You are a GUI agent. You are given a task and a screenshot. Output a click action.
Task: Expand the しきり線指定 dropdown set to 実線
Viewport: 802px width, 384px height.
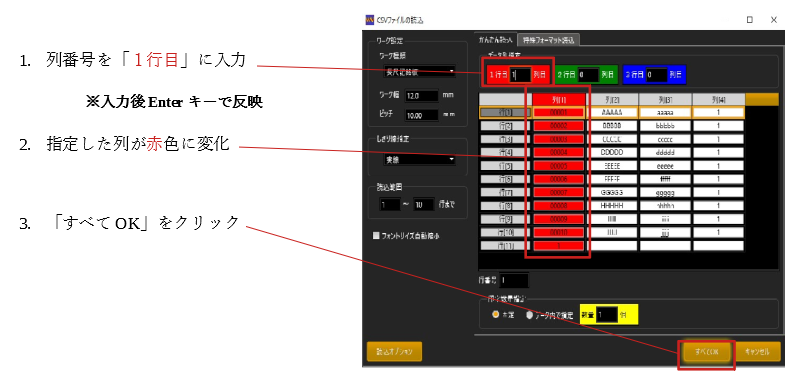click(419, 160)
